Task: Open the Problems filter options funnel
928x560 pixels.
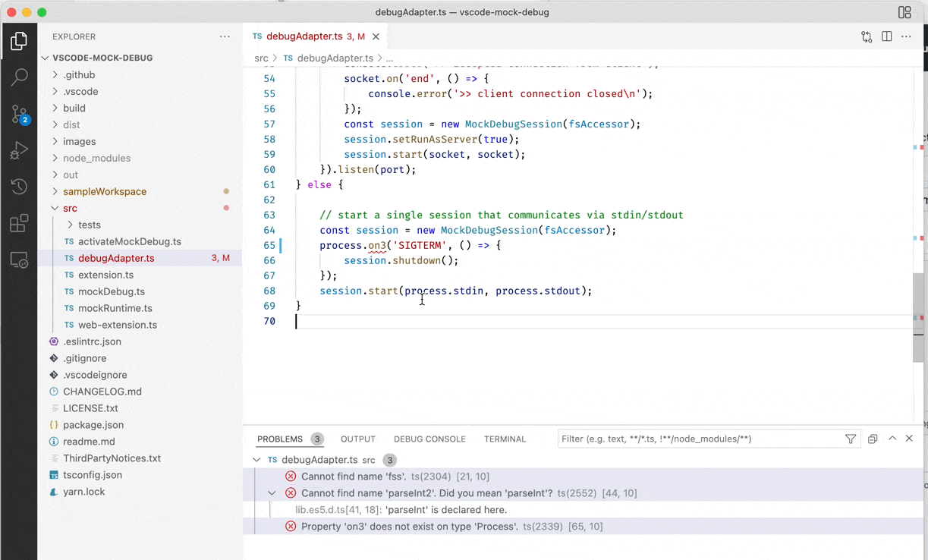Action: point(851,439)
